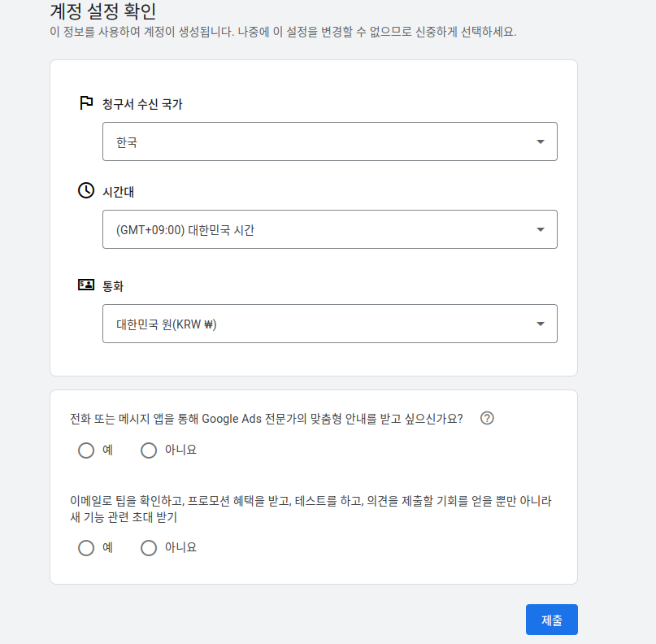Click the currency icon next to 통화

pos(86,285)
